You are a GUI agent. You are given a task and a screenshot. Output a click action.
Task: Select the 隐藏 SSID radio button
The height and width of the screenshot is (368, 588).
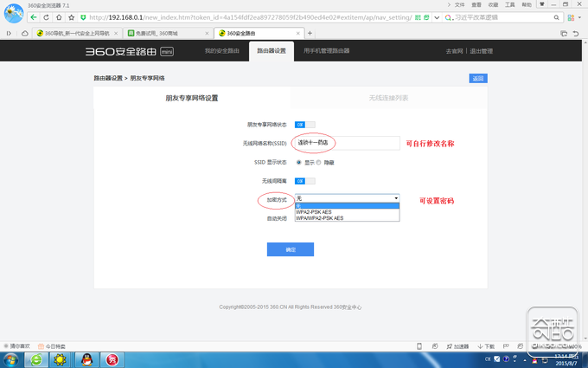[318, 162]
